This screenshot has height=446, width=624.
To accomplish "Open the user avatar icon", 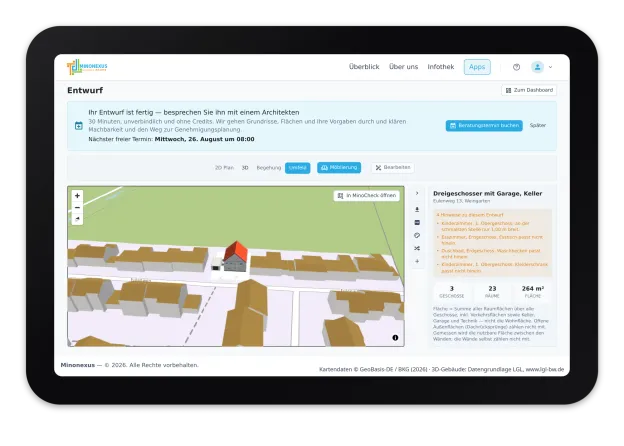I will click(537, 67).
